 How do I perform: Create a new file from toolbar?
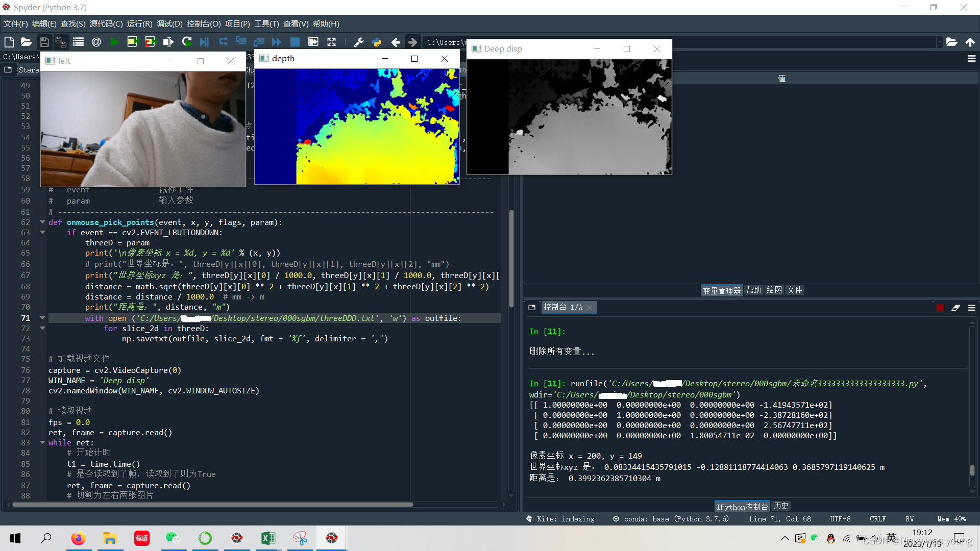pos(9,42)
